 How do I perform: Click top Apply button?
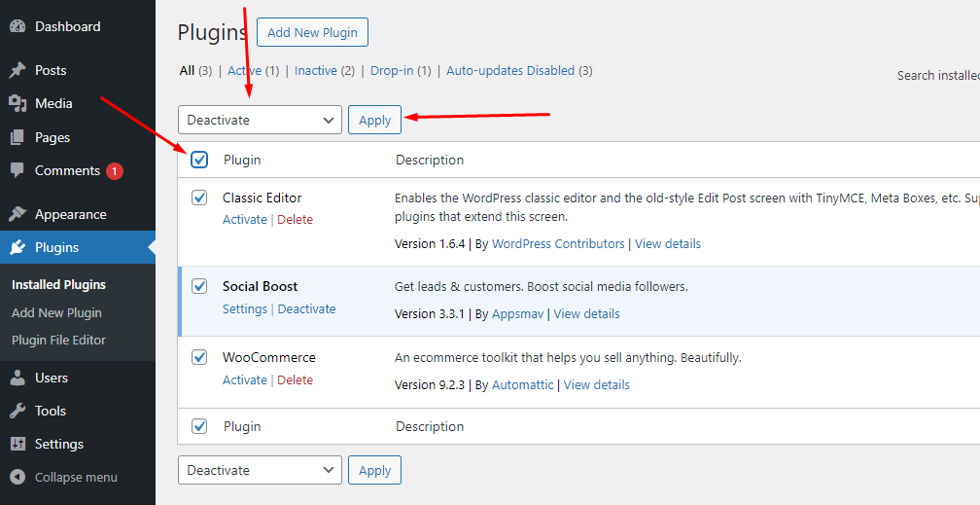375,120
